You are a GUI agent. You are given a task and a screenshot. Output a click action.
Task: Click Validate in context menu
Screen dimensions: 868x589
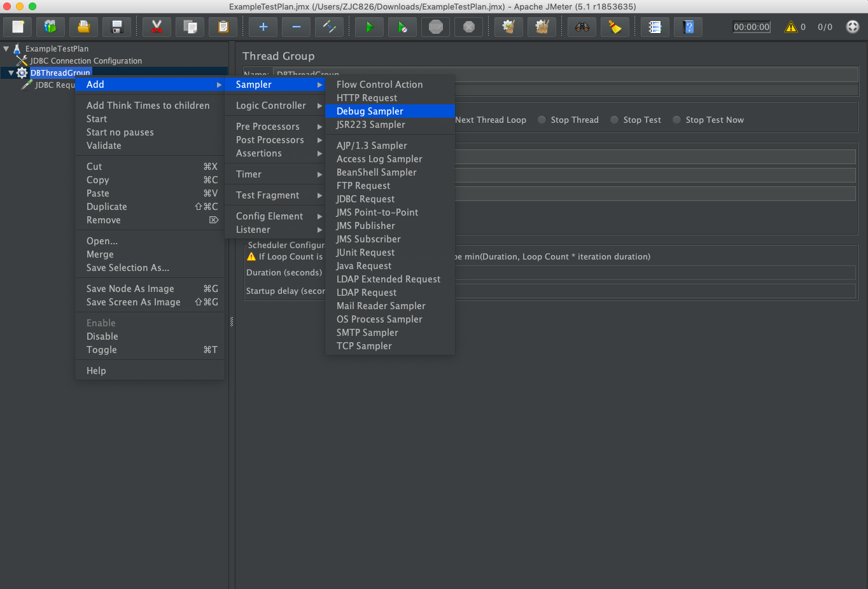(x=150, y=146)
